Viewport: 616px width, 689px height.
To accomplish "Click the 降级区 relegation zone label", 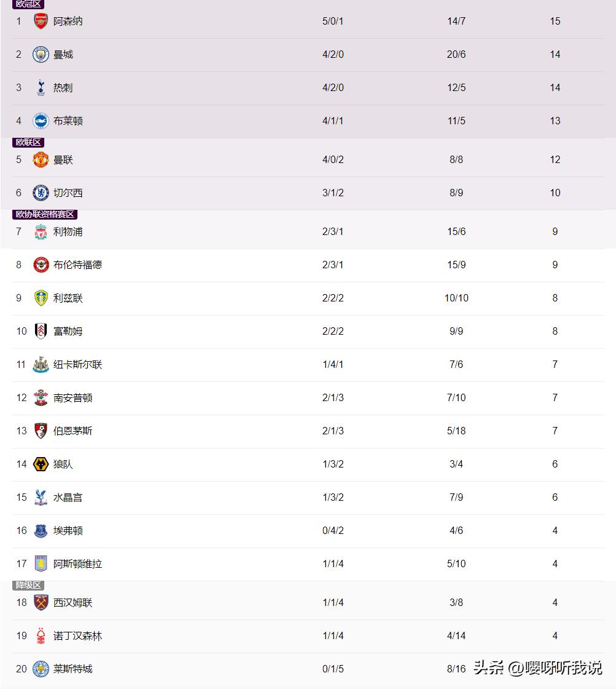I will pos(28,585).
